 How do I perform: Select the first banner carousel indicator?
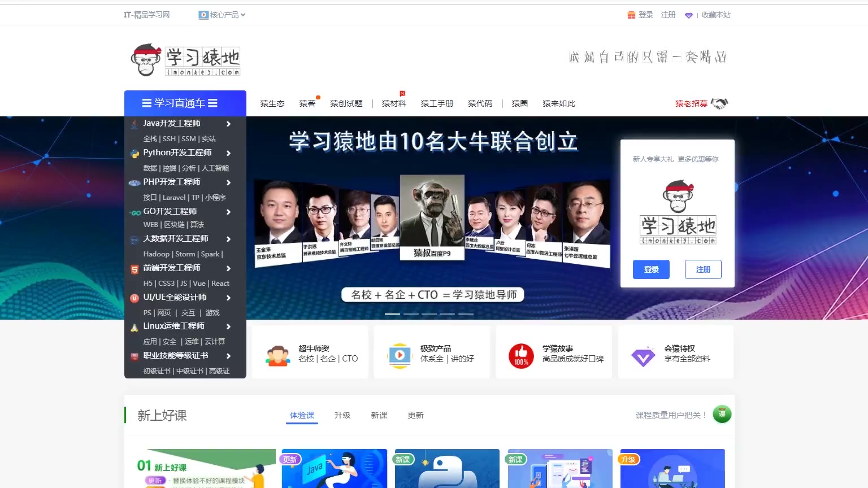pos(392,313)
